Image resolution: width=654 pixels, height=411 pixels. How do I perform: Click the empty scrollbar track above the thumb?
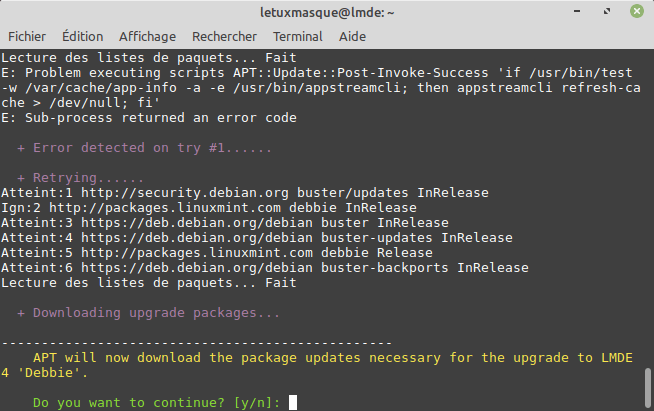648,200
